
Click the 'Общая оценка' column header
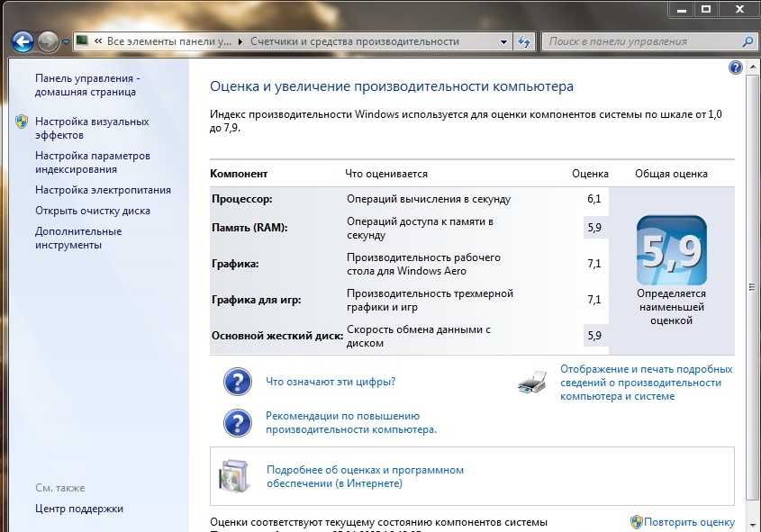click(671, 174)
